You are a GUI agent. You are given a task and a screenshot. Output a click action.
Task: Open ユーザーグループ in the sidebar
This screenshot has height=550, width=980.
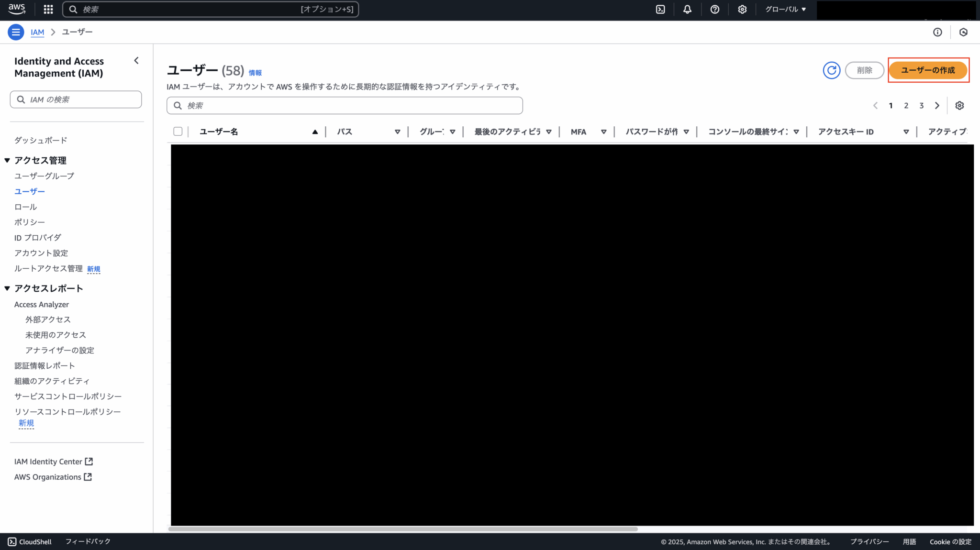pos(44,176)
